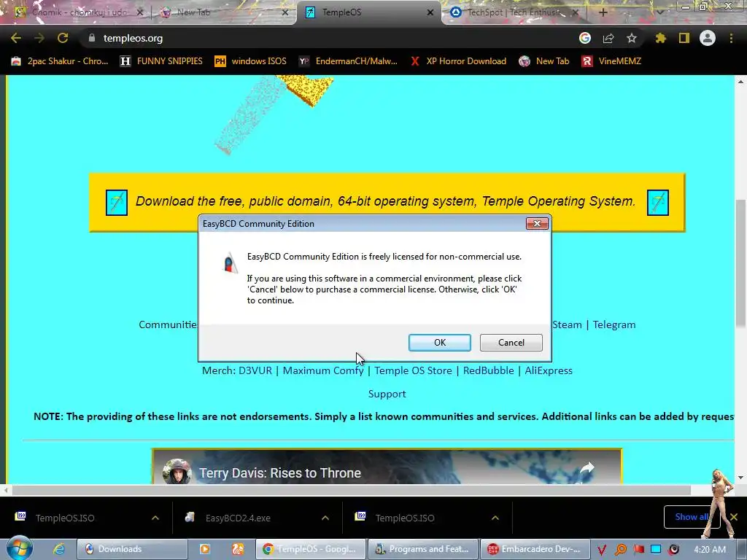Close the TempleOS tab
Screen dimensions: 747x560
pyautogui.click(x=430, y=12)
